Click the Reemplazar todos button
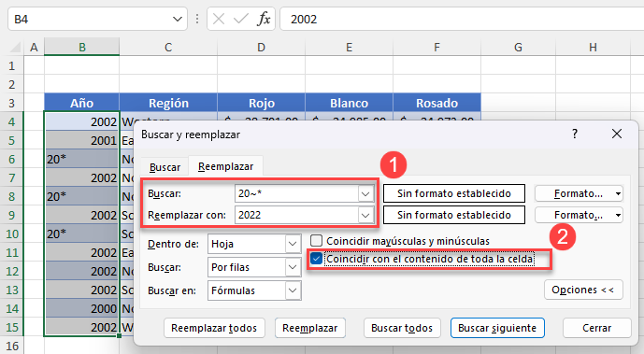 (x=214, y=328)
